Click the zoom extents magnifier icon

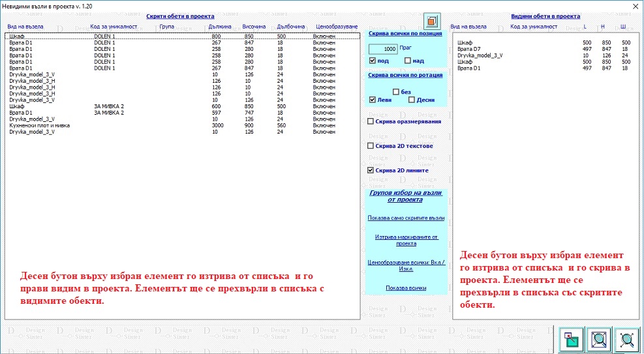tap(627, 339)
